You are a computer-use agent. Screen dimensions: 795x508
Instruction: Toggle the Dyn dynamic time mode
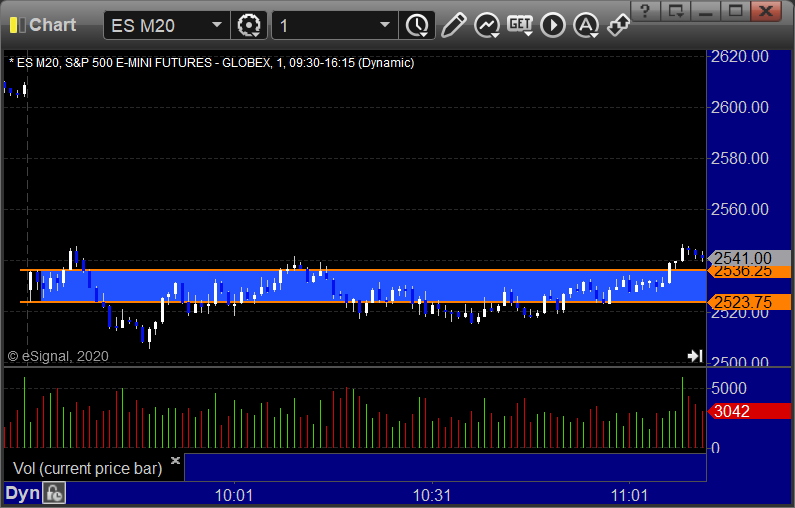tap(22, 493)
